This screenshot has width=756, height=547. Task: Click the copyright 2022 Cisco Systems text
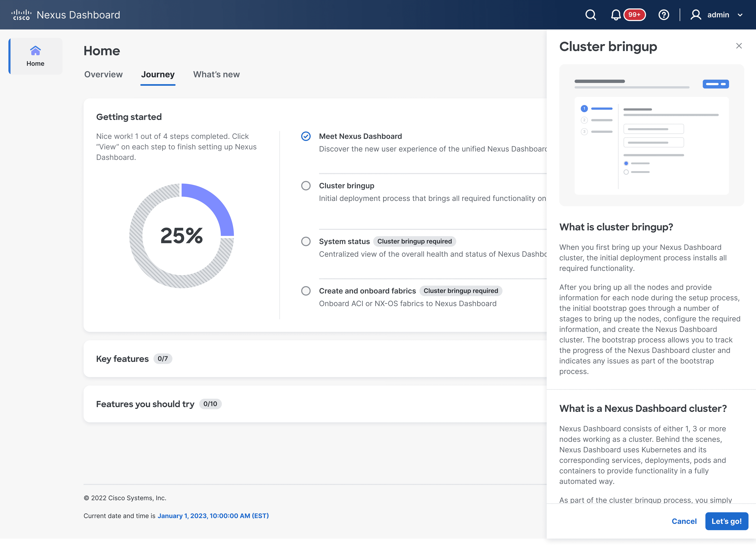125,498
